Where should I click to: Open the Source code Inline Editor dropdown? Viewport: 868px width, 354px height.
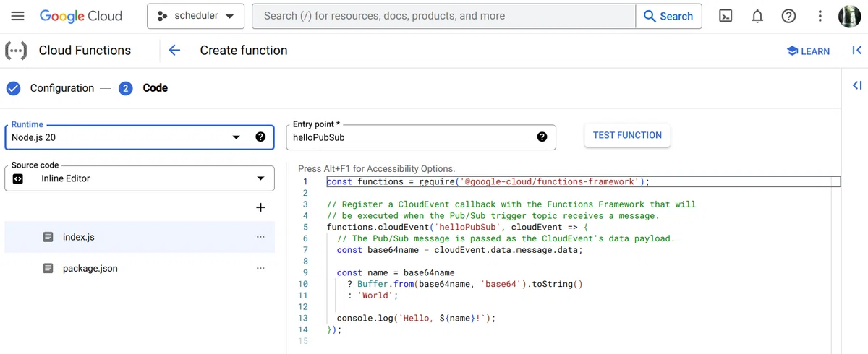pos(140,178)
